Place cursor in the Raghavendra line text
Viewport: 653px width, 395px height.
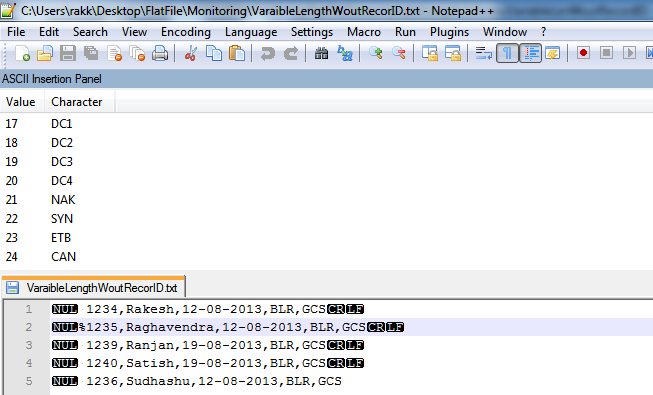tap(228, 327)
